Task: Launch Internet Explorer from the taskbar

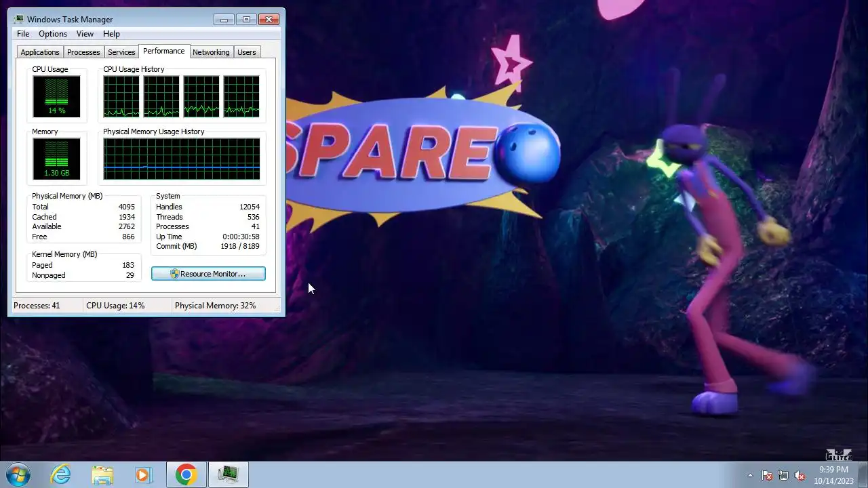Action: (x=61, y=474)
